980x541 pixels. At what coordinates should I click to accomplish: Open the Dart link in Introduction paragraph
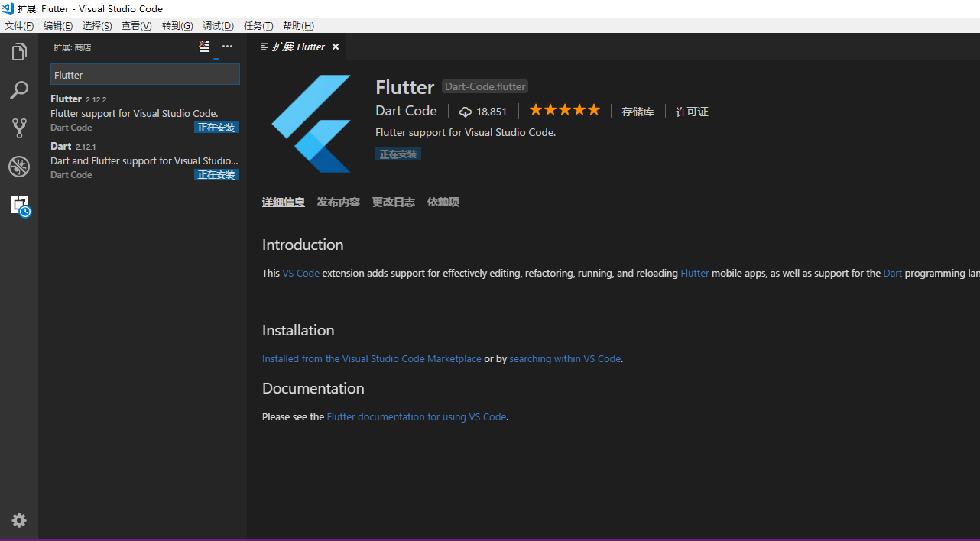[893, 273]
